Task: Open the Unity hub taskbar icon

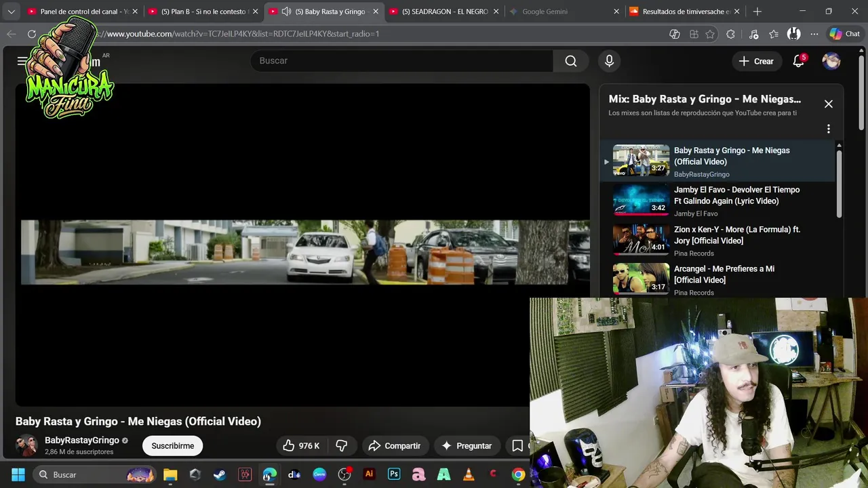Action: (x=195, y=474)
